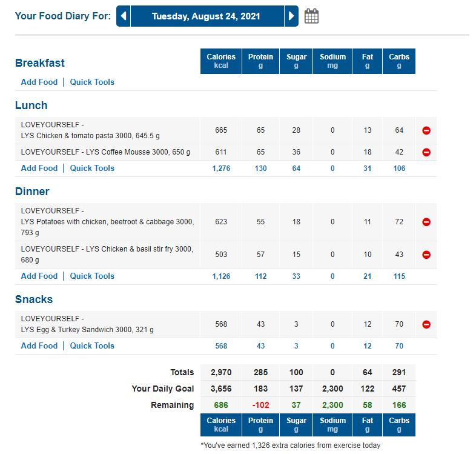Delete the Coffee Mousse entry
476x454 pixels.
click(426, 152)
